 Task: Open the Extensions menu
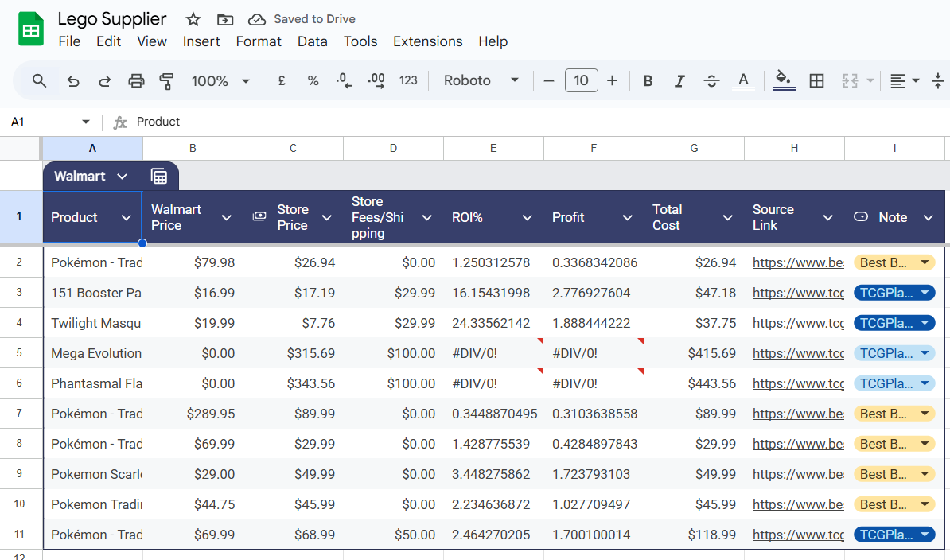(427, 41)
